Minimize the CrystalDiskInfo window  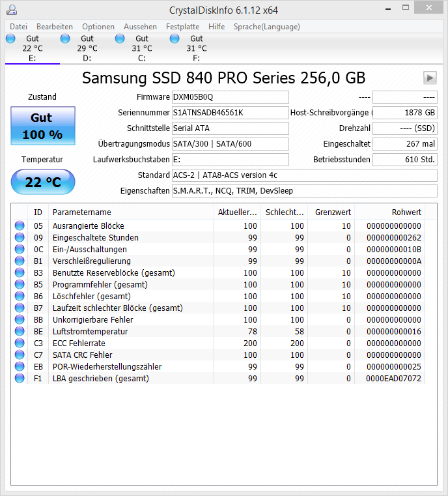click(388, 8)
